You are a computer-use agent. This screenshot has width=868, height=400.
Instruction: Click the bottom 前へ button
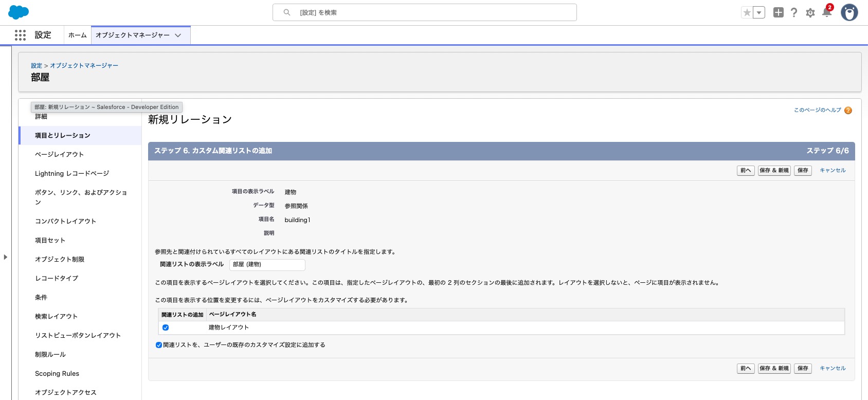coord(746,368)
